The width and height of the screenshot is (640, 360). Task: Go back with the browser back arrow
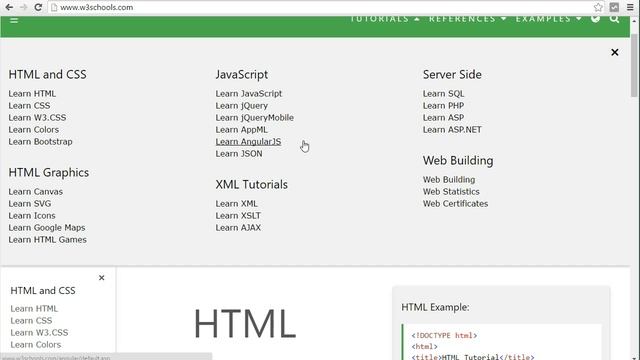click(9, 7)
